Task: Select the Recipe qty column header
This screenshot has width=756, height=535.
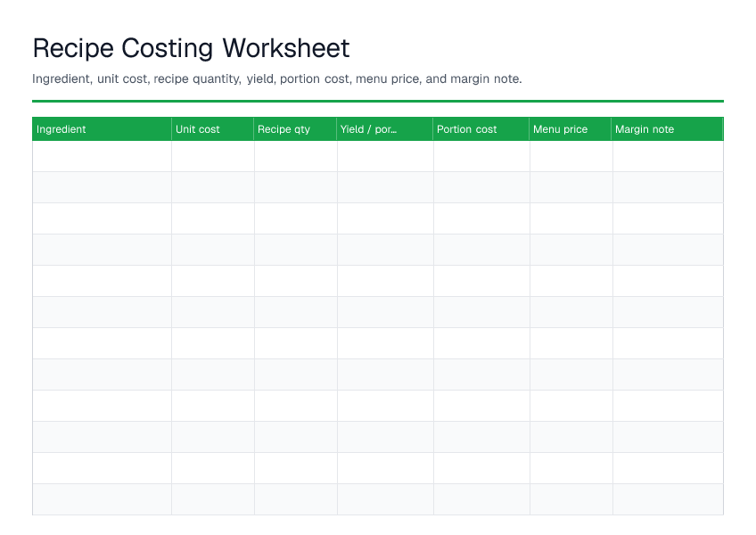Action: tap(295, 128)
